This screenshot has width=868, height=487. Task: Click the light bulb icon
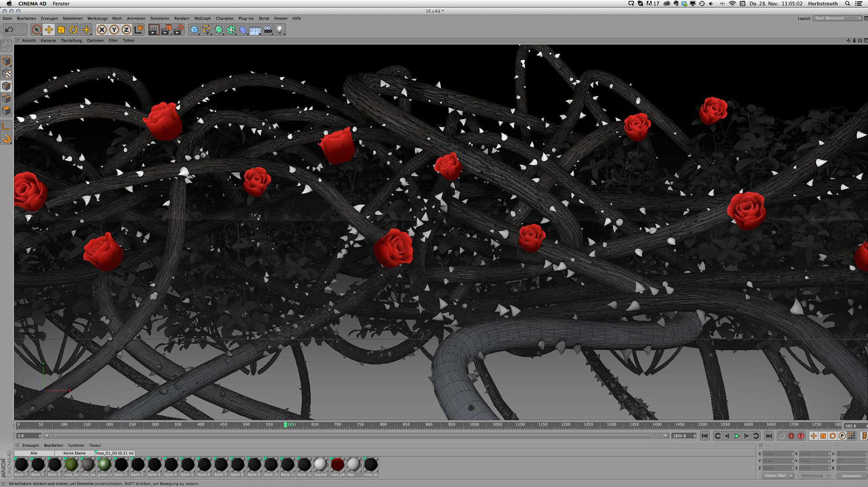tap(280, 30)
